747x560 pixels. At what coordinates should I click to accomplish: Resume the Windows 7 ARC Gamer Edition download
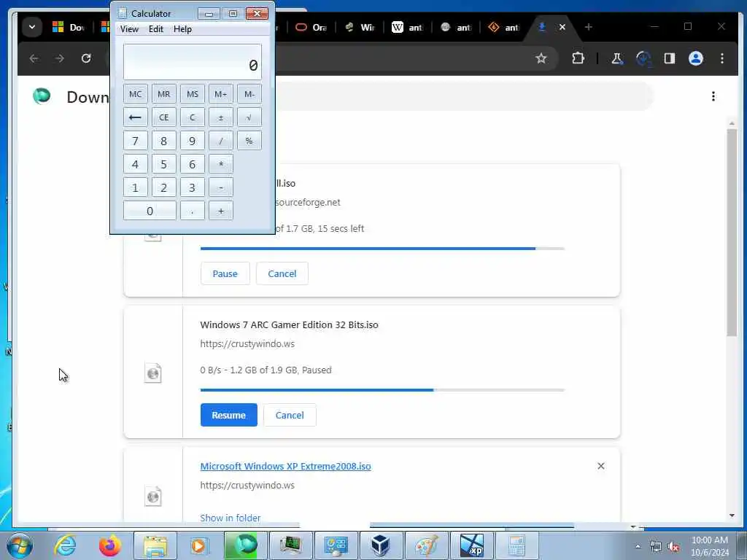(228, 415)
